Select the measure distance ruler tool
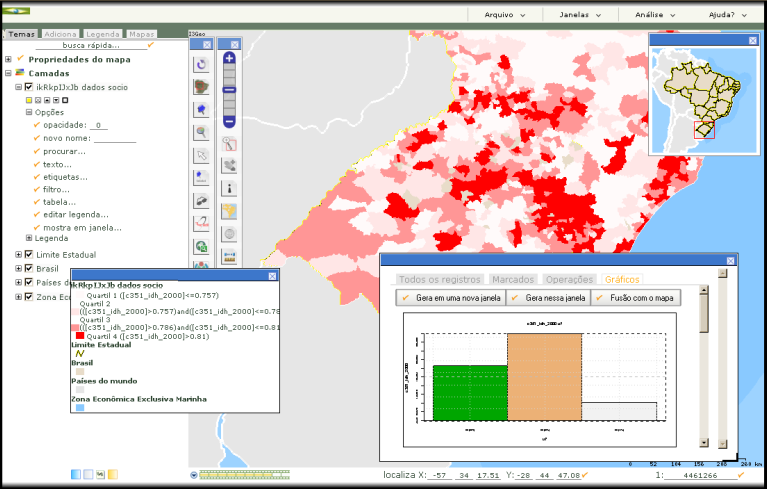 coord(229,257)
